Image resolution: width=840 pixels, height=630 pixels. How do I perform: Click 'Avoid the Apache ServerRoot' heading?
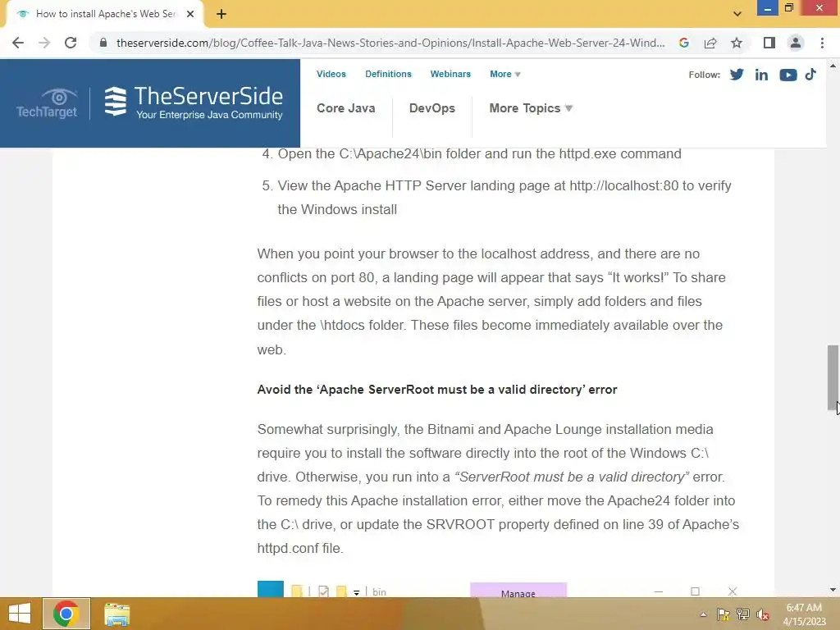click(437, 390)
